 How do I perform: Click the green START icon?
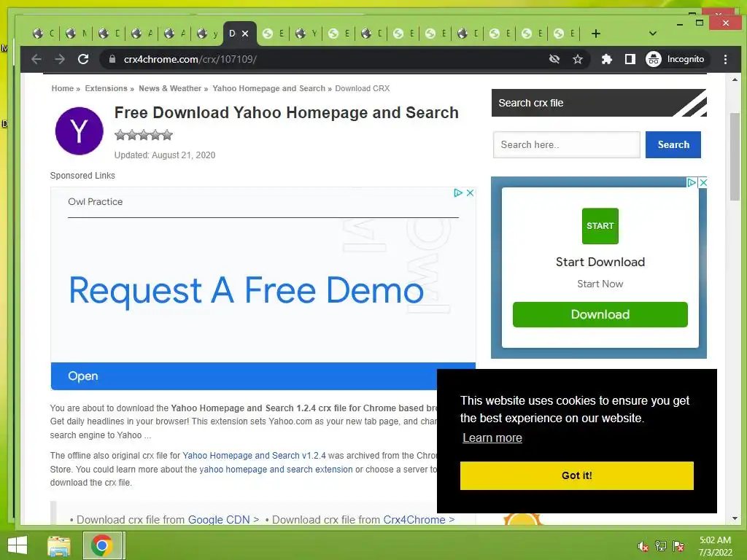coord(600,226)
